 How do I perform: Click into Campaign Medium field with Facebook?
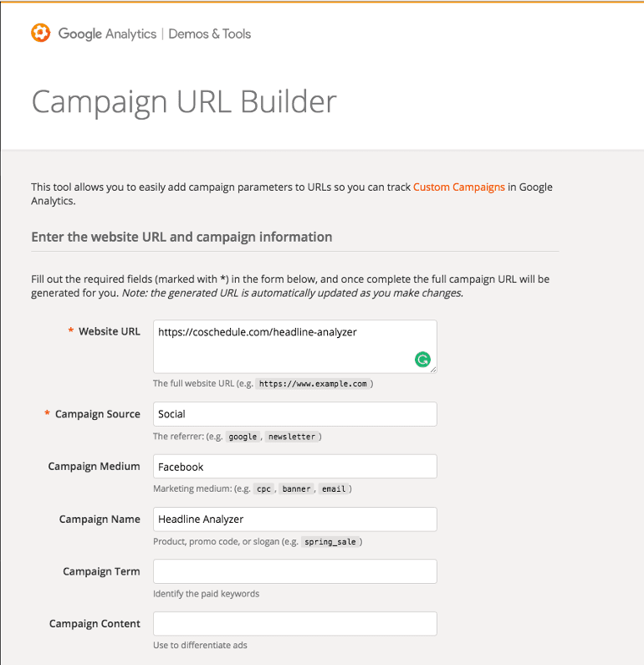click(x=294, y=467)
